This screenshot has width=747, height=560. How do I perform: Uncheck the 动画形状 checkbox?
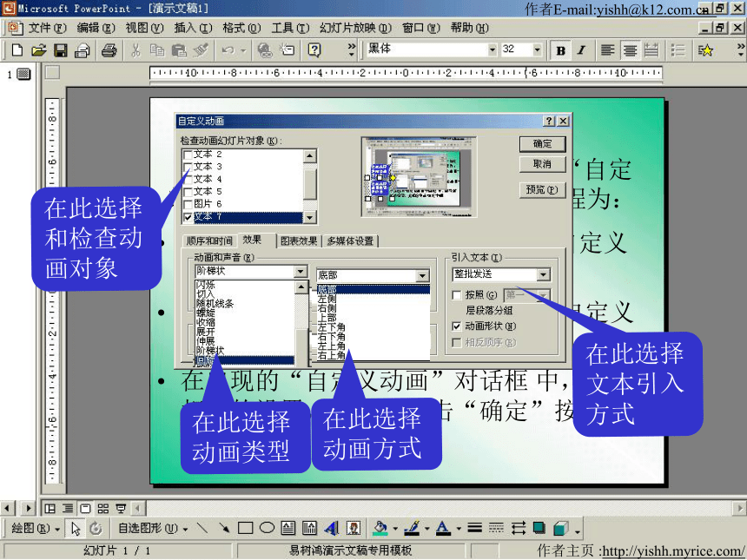coord(456,326)
